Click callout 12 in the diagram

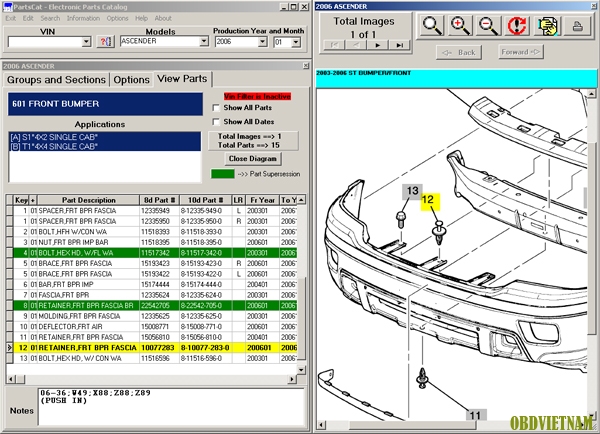point(429,201)
